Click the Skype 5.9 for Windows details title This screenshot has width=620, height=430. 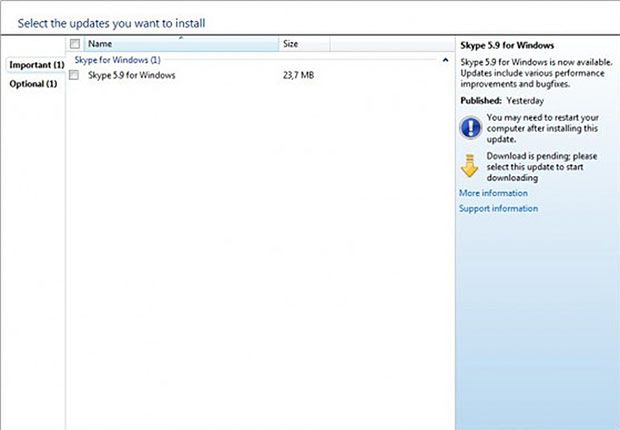pyautogui.click(x=507, y=45)
